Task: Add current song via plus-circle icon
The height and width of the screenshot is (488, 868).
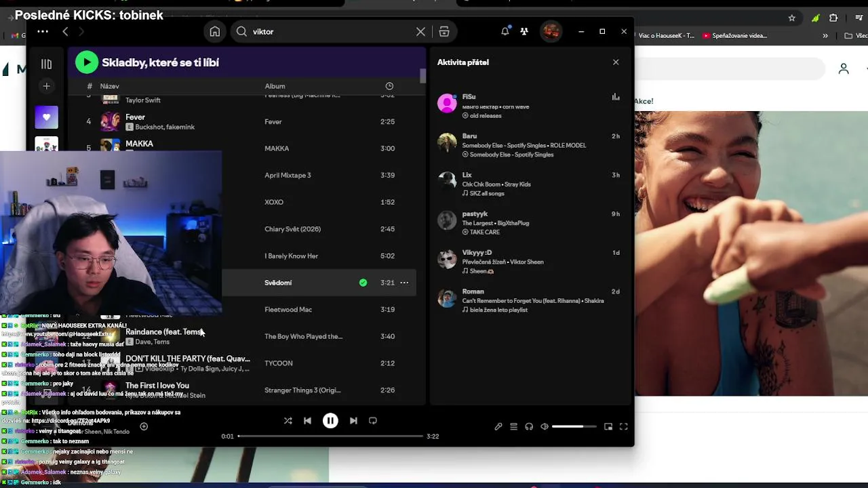Action: pos(144,426)
